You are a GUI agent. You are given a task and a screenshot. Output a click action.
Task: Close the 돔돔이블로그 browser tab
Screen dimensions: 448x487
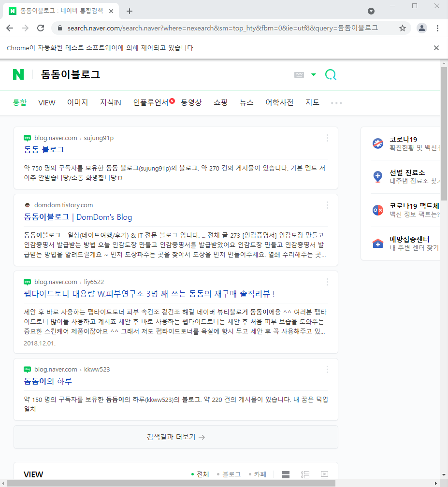tap(111, 11)
